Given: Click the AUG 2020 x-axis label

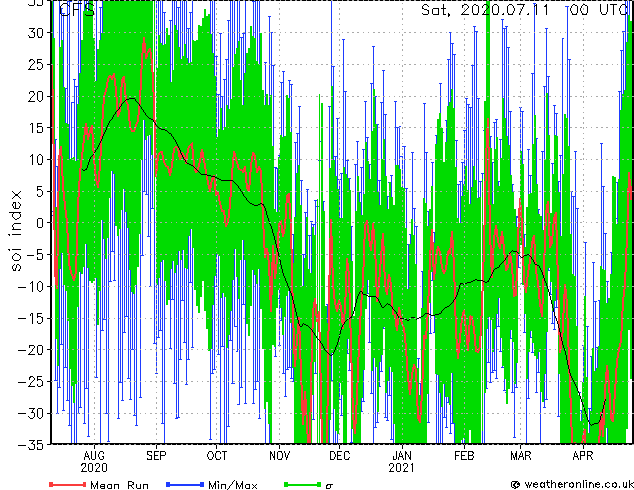Looking at the screenshot, I should point(94,462).
